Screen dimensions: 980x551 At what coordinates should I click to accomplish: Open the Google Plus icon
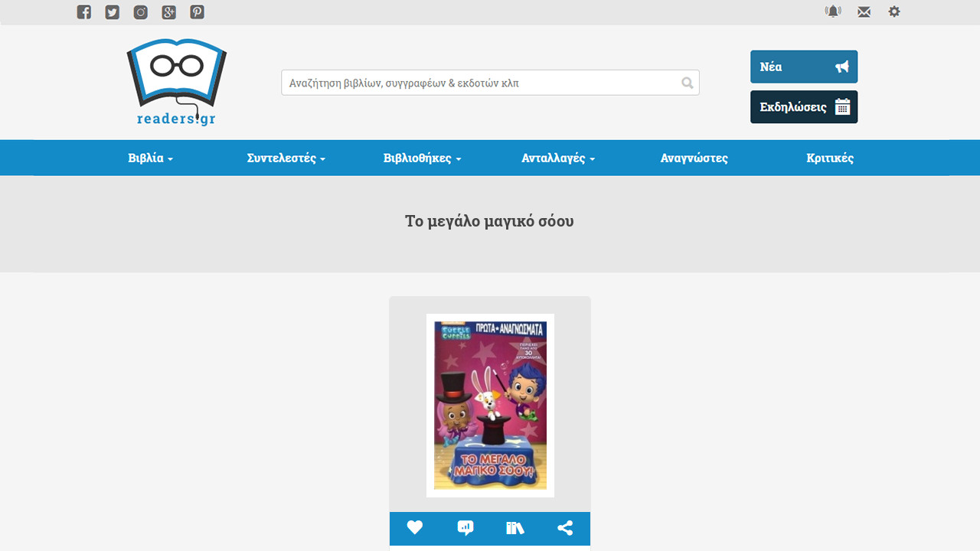169,12
